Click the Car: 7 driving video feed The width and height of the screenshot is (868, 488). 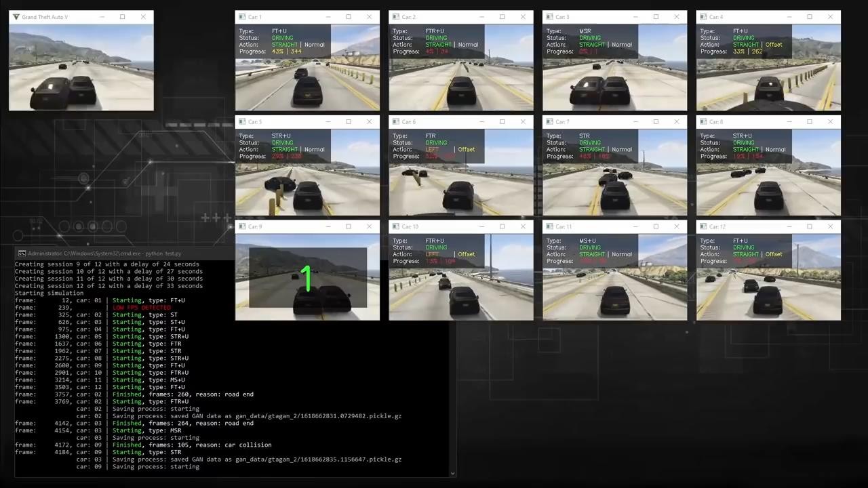pyautogui.click(x=615, y=172)
